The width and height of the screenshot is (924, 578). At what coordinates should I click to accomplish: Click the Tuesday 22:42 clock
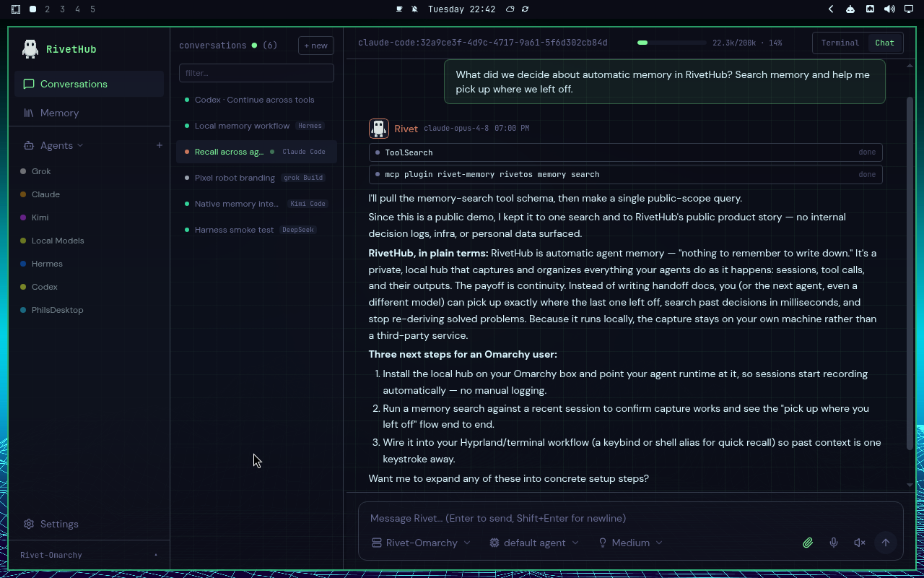click(461, 9)
